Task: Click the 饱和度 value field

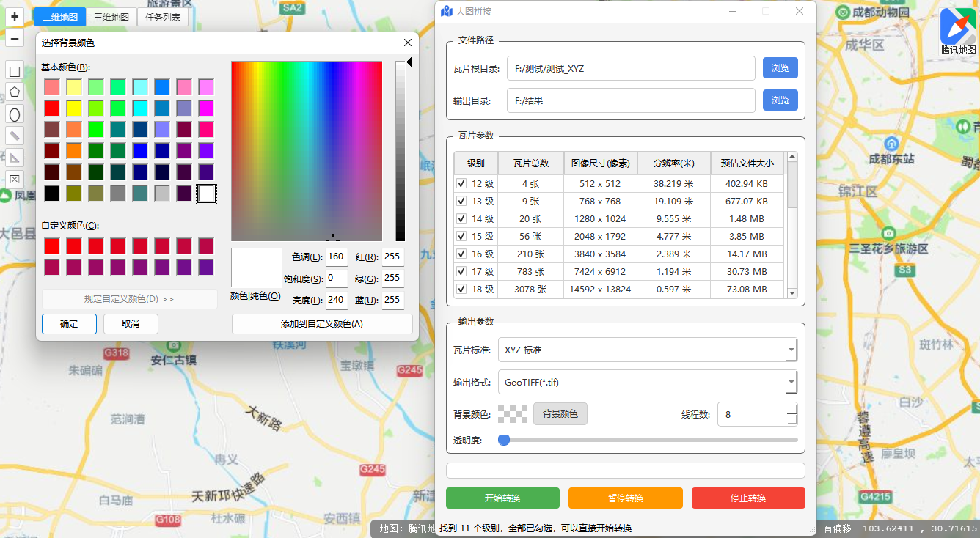Action: pyautogui.click(x=336, y=279)
